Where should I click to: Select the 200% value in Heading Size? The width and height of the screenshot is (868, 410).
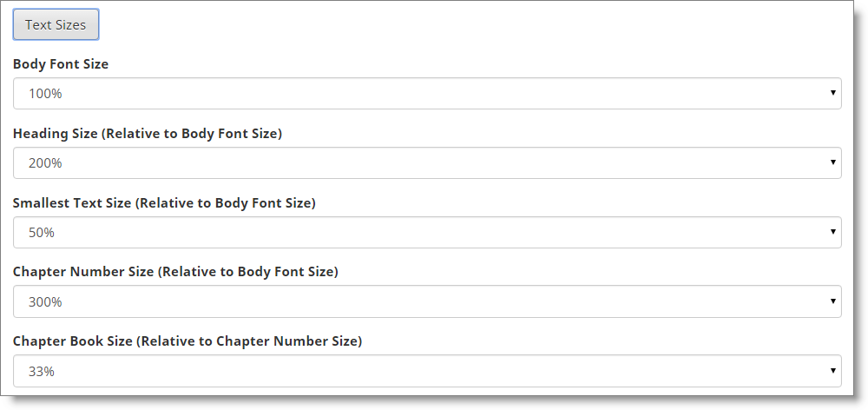(x=45, y=163)
